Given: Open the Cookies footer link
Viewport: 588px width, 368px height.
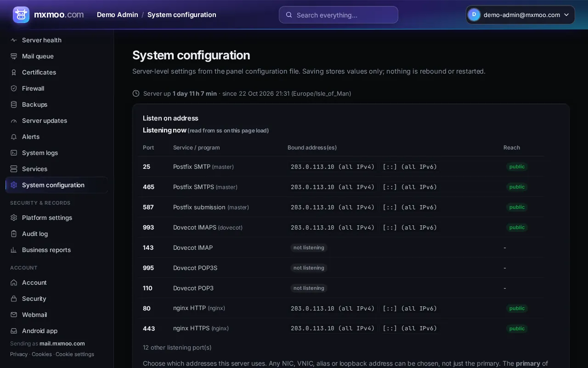Looking at the screenshot, I should (42, 354).
